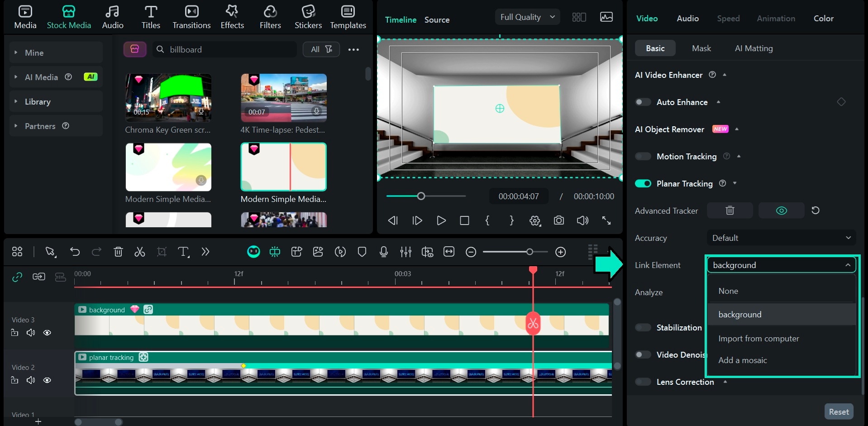Choose Add a mosaic option

(782, 360)
